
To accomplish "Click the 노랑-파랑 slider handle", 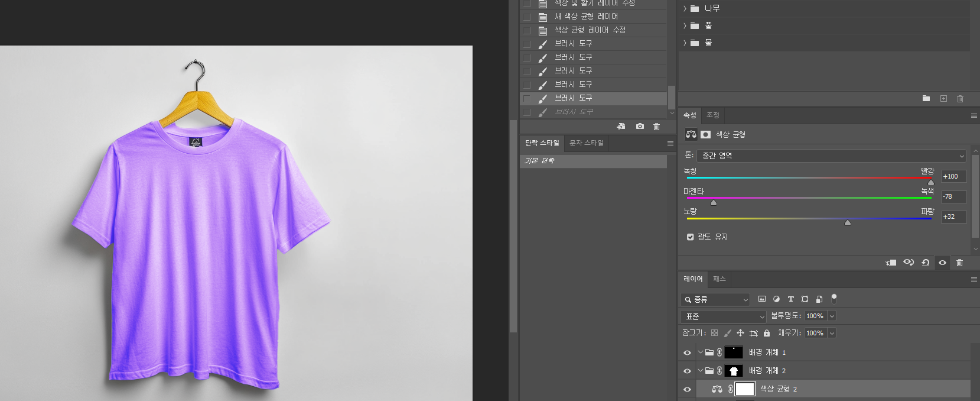I will [x=848, y=222].
